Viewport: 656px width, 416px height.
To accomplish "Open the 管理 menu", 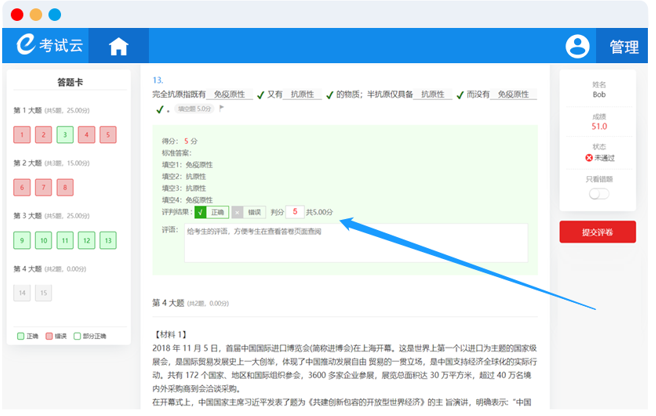I will pyautogui.click(x=623, y=46).
